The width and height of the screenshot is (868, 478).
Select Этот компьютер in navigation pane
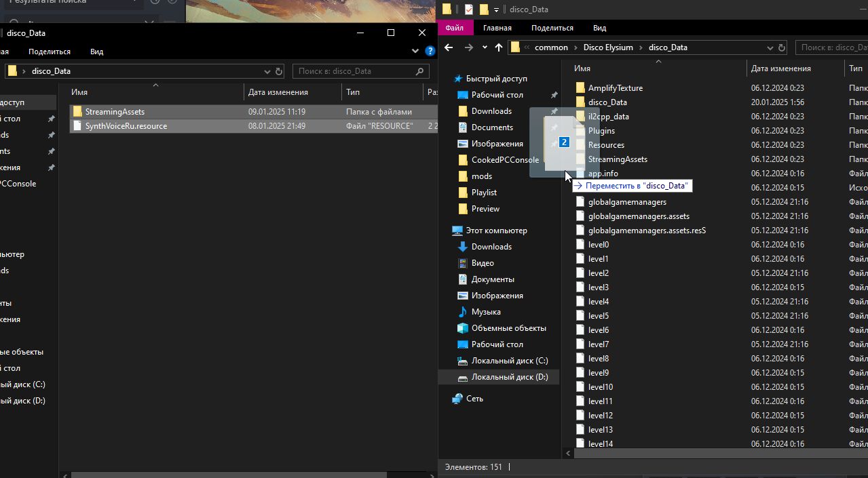[496, 231]
